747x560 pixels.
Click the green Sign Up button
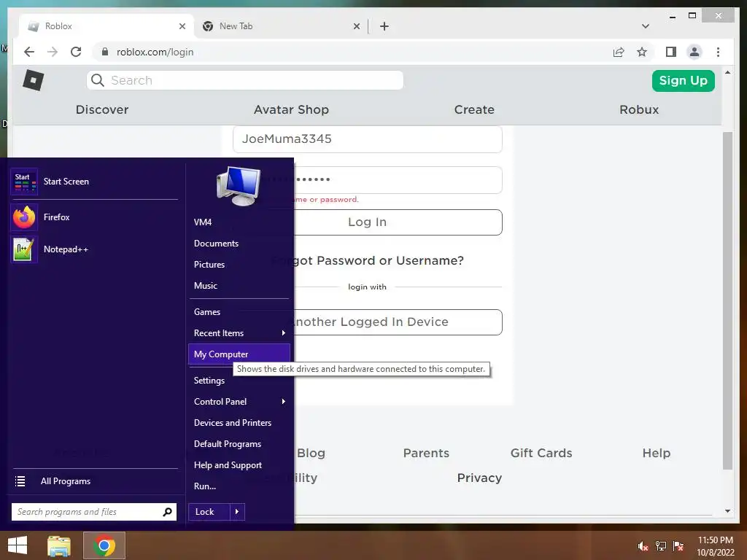point(683,80)
